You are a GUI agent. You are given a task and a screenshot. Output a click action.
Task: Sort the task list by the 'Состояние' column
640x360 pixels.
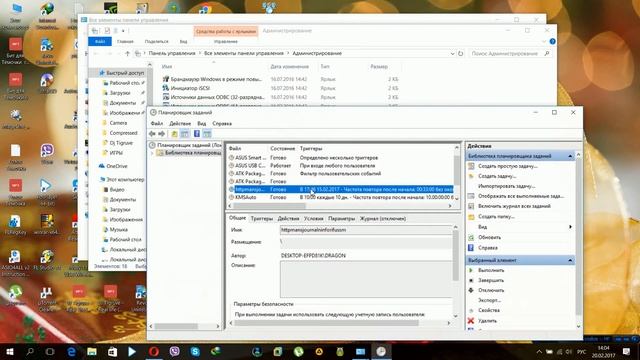tap(282, 149)
